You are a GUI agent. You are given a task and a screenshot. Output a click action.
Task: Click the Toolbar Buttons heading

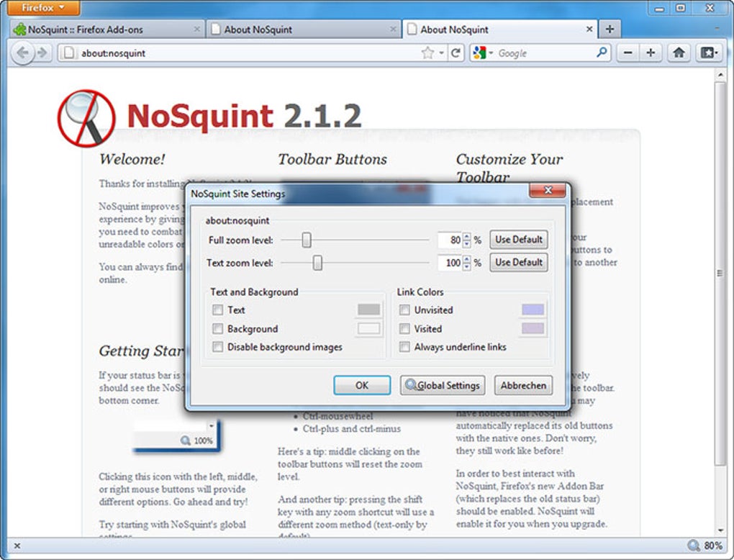pyautogui.click(x=332, y=159)
